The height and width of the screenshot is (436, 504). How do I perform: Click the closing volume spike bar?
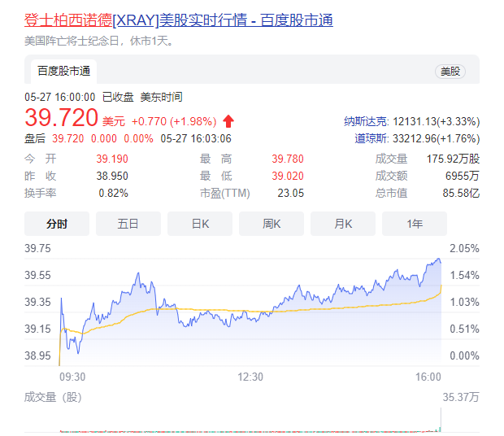(x=441, y=420)
